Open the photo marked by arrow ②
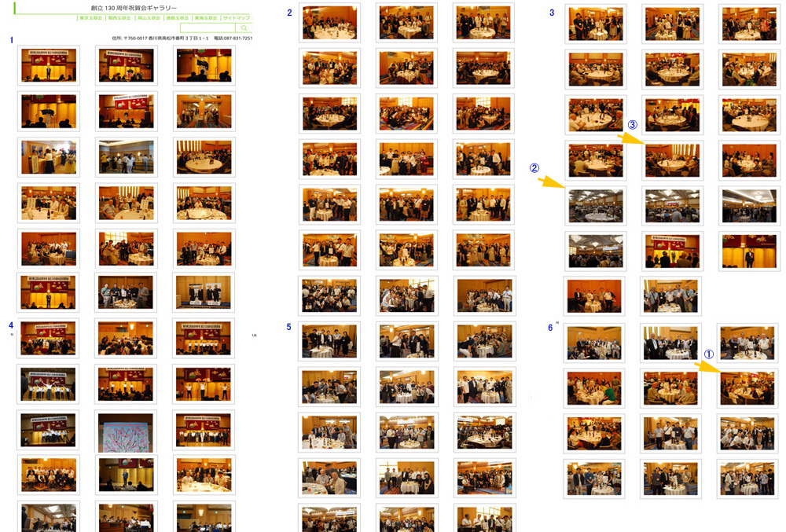 pyautogui.click(x=595, y=206)
